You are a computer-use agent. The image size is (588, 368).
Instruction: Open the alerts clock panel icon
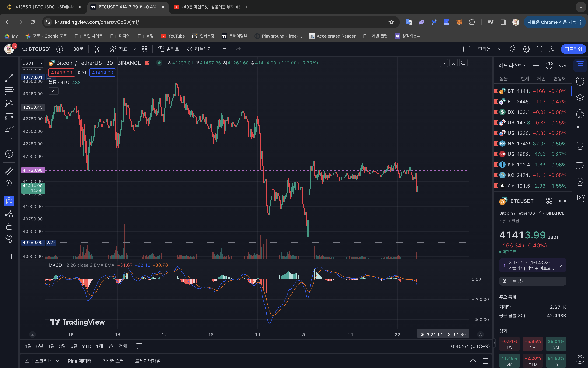pyautogui.click(x=580, y=81)
